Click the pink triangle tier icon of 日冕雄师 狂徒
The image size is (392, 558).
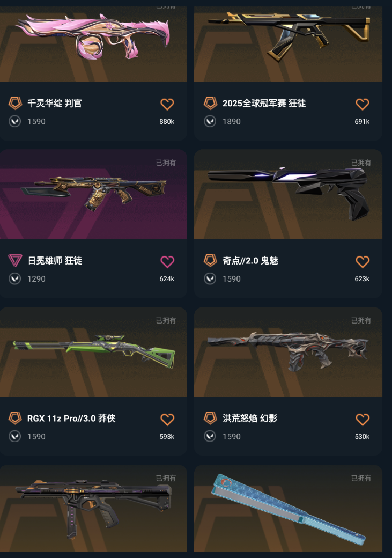(15, 261)
